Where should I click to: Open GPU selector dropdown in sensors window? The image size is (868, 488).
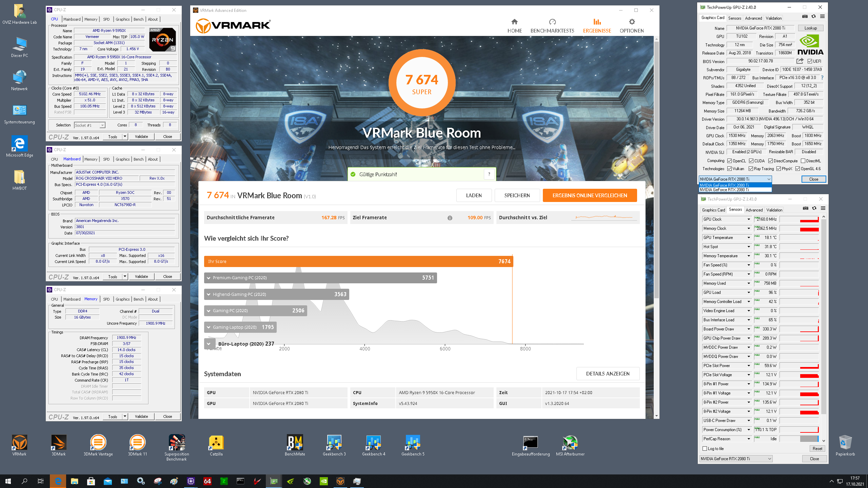click(x=736, y=459)
